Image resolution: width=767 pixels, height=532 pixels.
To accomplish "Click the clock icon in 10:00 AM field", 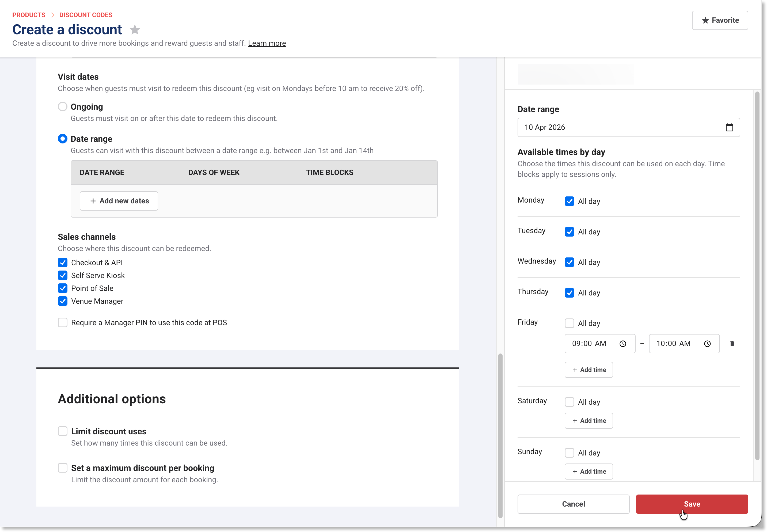I will point(707,344).
